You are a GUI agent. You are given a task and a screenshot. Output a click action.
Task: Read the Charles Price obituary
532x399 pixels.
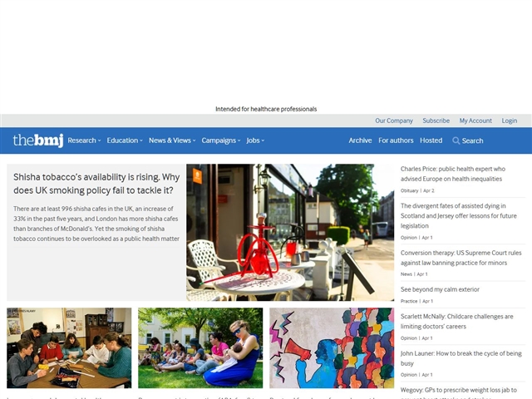coord(452,174)
